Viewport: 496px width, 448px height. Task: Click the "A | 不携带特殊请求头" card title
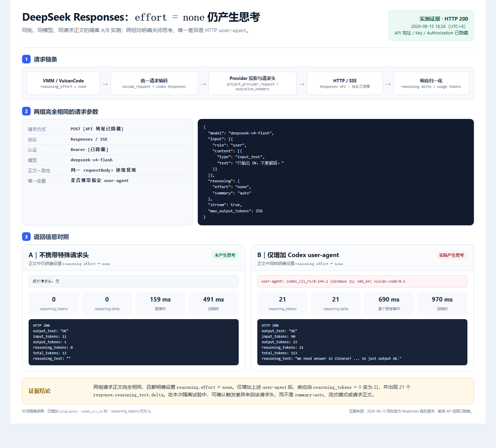(x=59, y=255)
